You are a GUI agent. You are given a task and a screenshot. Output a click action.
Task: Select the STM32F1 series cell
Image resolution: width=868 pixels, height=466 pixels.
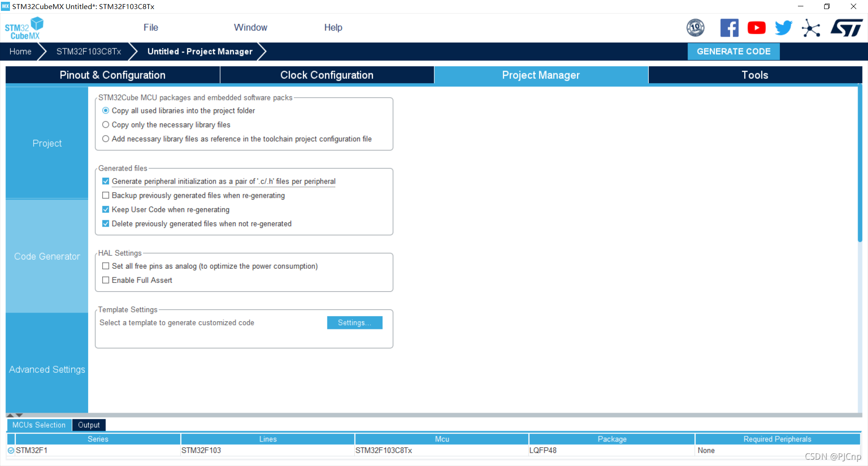[98, 451]
